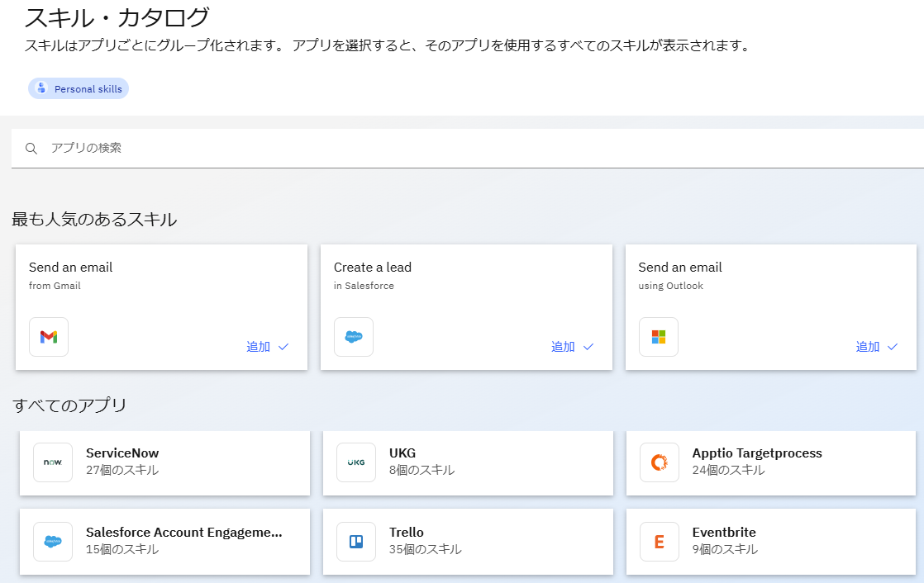Click into the アプリの検索 search field

tap(413, 149)
